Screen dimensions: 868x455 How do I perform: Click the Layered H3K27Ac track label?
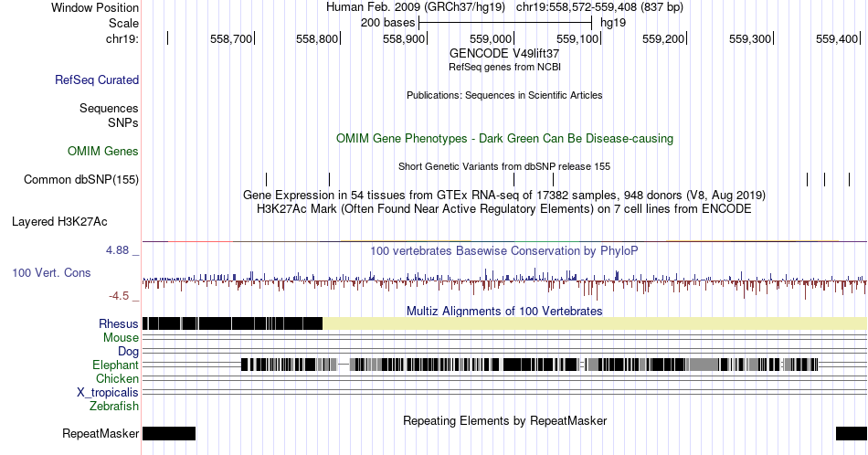pos(59,222)
